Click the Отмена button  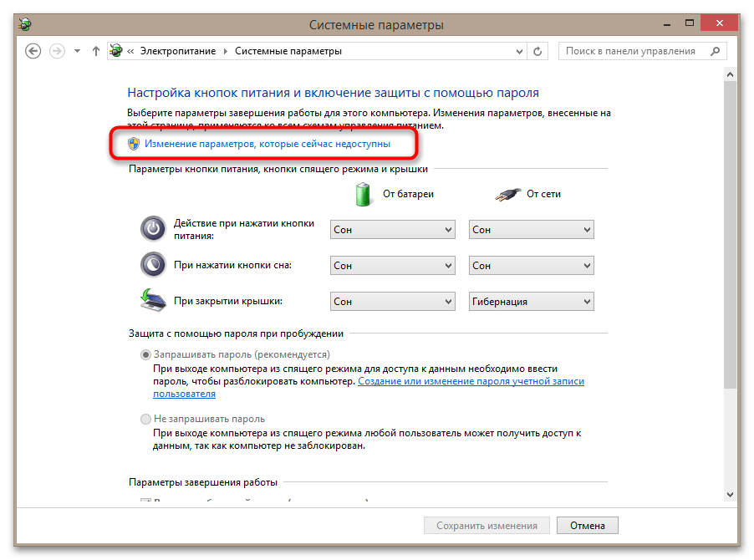click(587, 526)
